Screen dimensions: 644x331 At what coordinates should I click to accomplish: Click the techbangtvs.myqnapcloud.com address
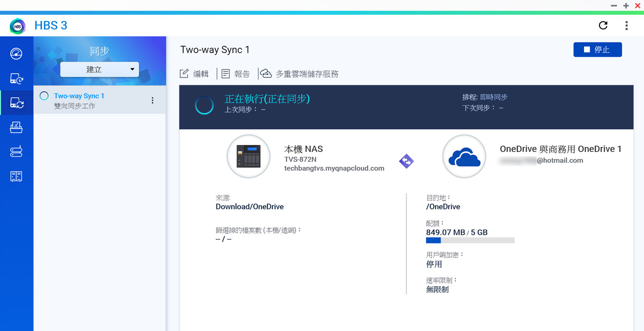(335, 168)
